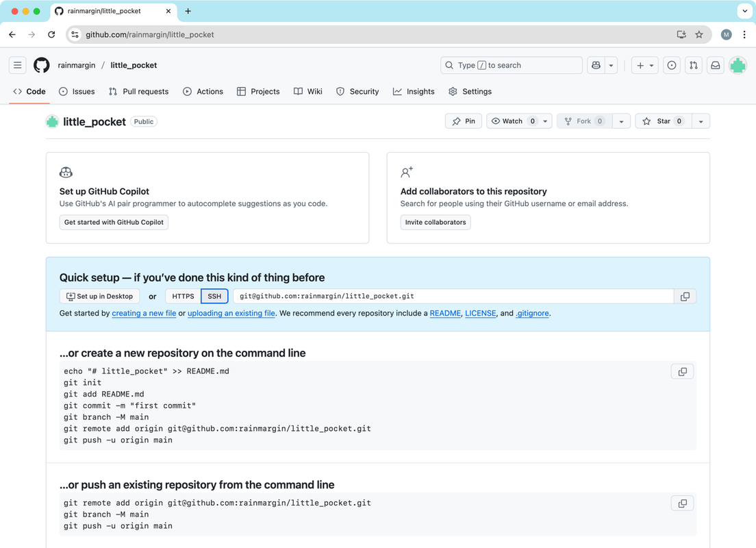Open the Copilot chat icon in header
This screenshot has width=756, height=548.
pos(596,65)
